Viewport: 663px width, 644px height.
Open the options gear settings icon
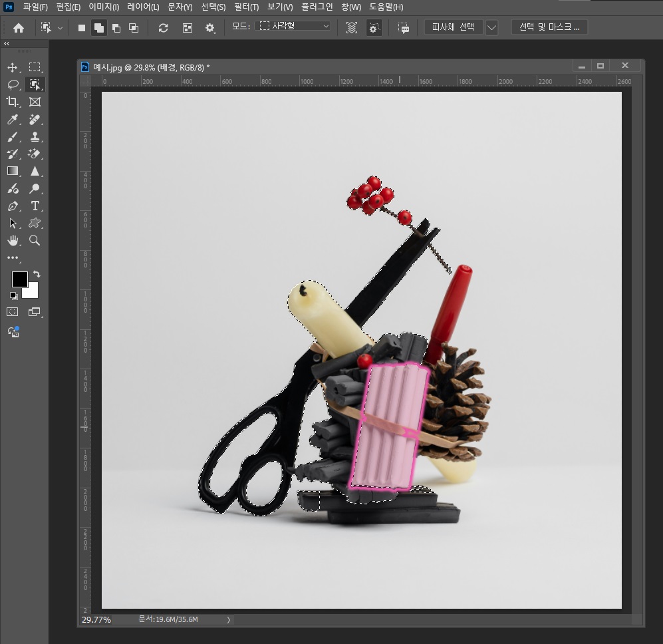[209, 28]
